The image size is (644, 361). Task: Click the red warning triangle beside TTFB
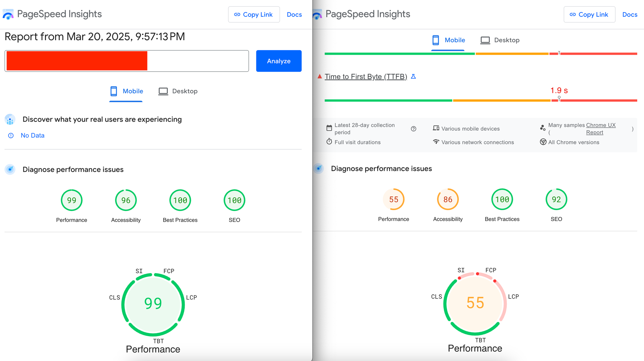coord(319,77)
